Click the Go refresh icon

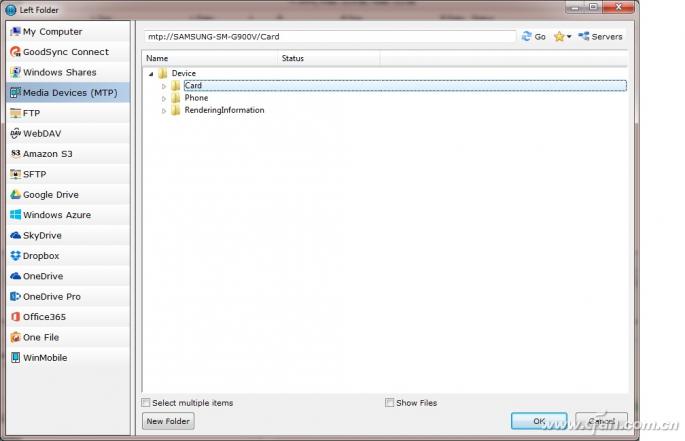tap(527, 36)
